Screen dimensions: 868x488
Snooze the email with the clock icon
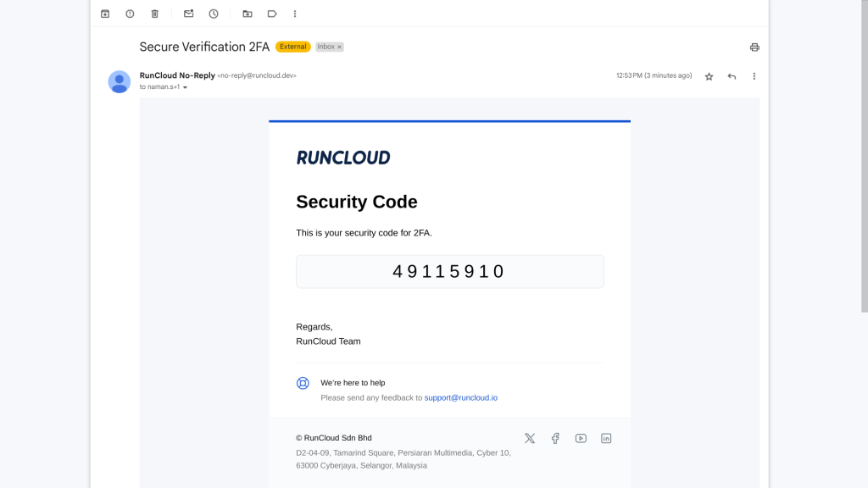pyautogui.click(x=214, y=14)
